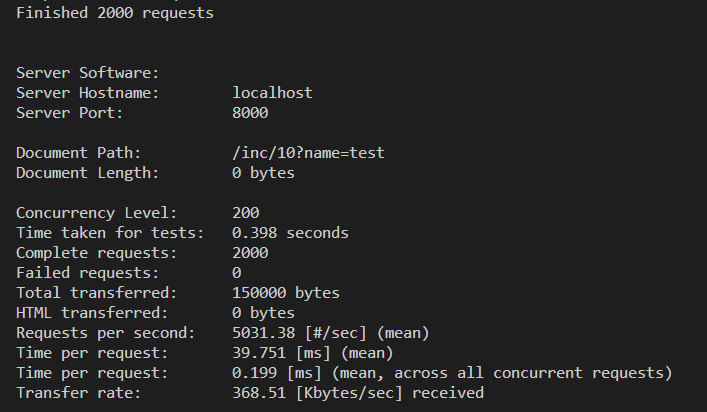Click the 'HTML transferred:' label
The image size is (707, 412).
pos(92,313)
